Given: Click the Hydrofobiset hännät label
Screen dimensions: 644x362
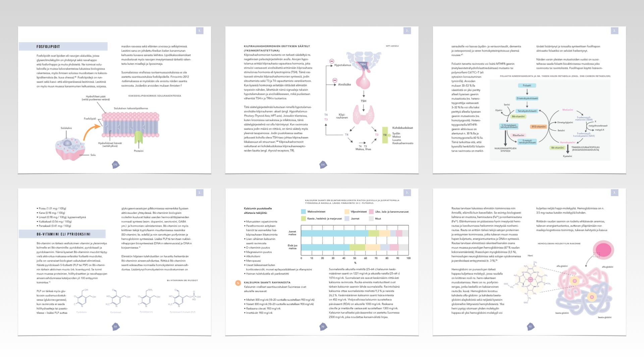Looking at the screenshot, I should click(x=110, y=144).
